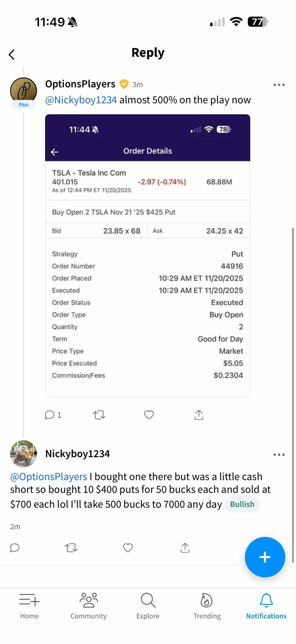Reply to Nickyboy1234 comment via bubble icon
Screen dimensions: 296x644
(x=15, y=548)
